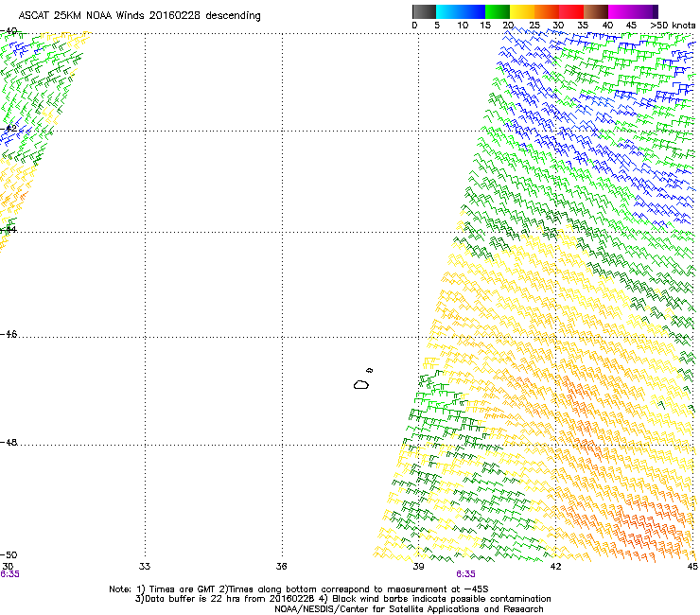The image size is (700, 615).
Task: Click the green 15-20 knots color segment
Action: click(x=498, y=11)
